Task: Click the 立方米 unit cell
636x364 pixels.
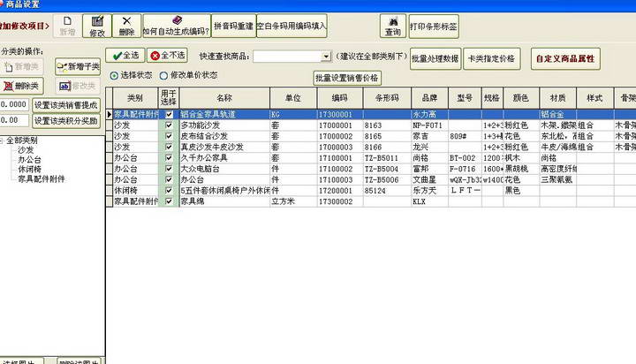Action: (x=293, y=201)
